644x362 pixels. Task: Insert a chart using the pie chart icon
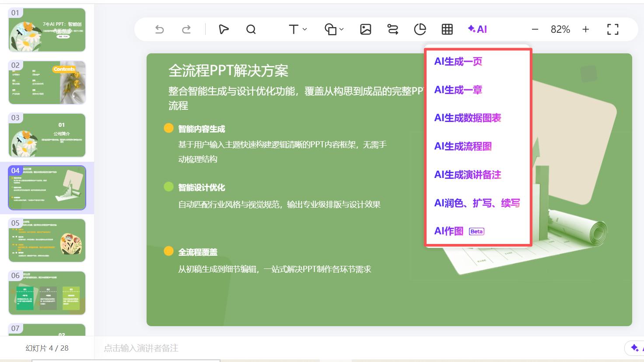click(x=420, y=29)
